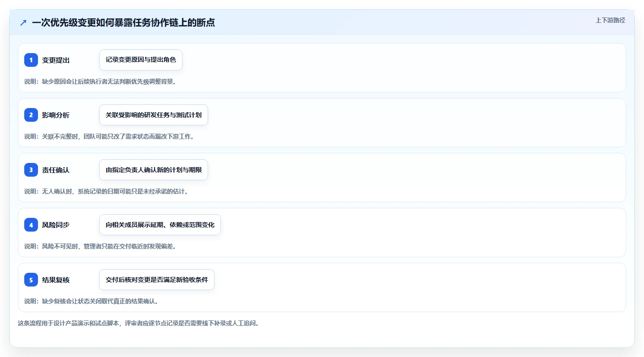Click the note starting 缺少原因会让后续执行者
This screenshot has height=357, width=644.
click(100, 81)
